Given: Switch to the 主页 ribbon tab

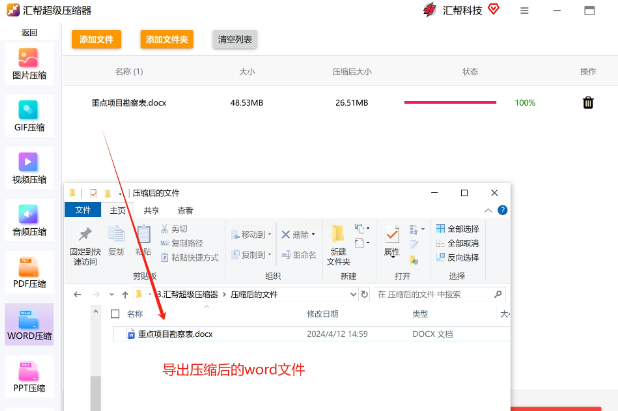Looking at the screenshot, I should coord(117,210).
